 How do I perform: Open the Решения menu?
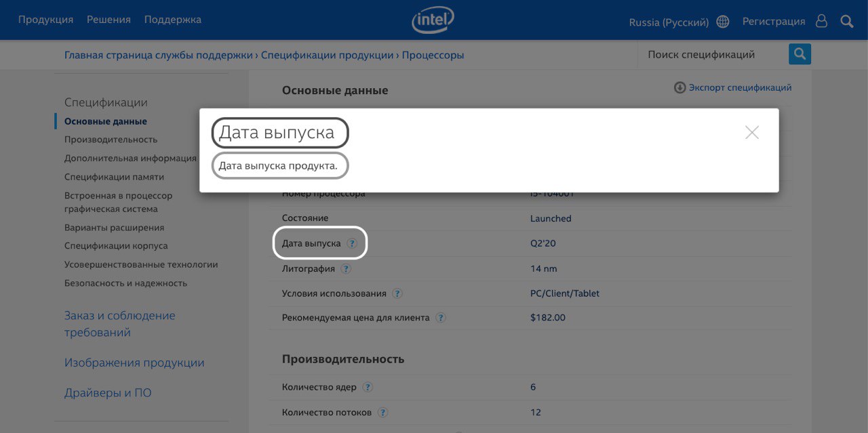point(108,20)
